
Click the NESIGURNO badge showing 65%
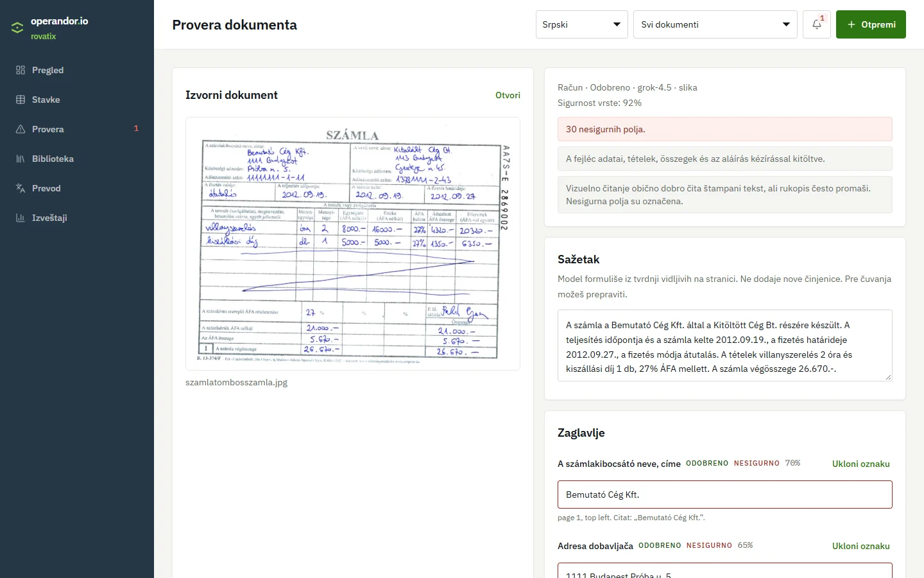(709, 545)
